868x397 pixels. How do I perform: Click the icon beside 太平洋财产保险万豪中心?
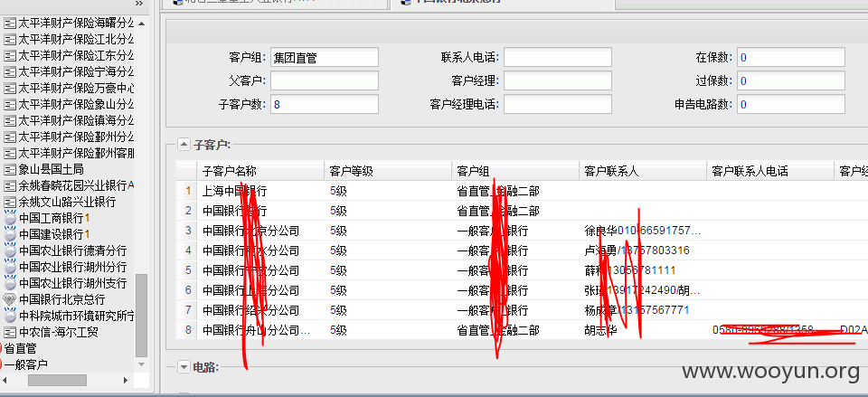[9, 88]
